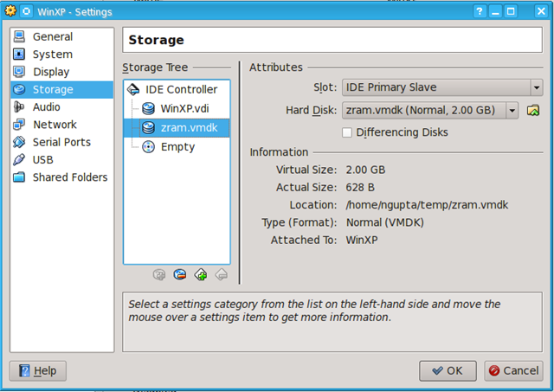Screen dimensions: 554x392
Task: Click the Network computers icon
Action: click(19, 125)
